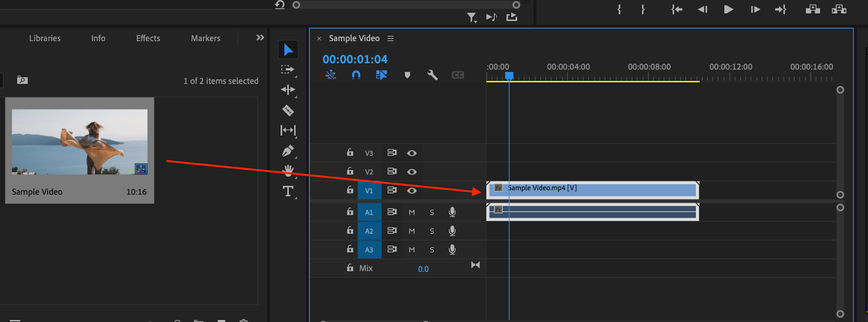Click the blue playhead marker on ruler
This screenshot has width=868, height=322.
tap(509, 76)
